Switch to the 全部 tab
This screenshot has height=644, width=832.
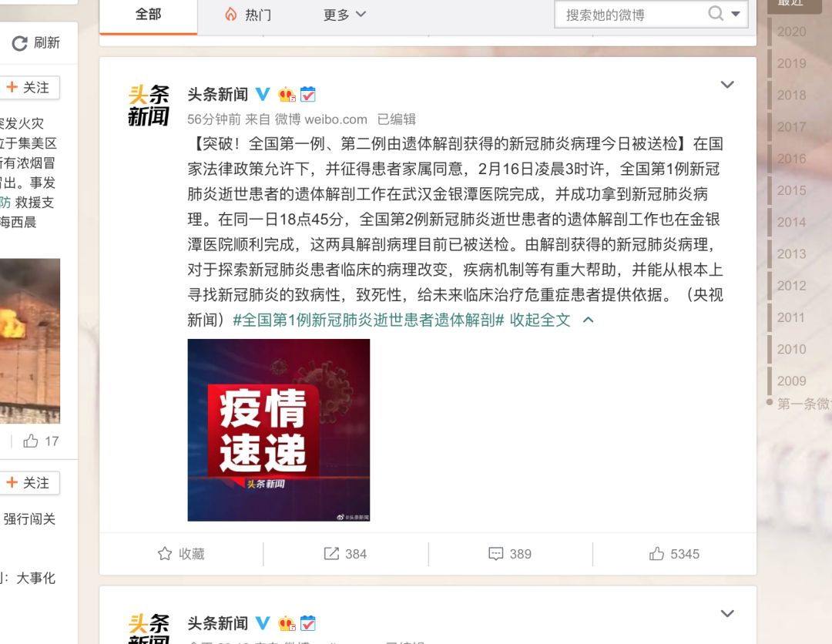148,15
